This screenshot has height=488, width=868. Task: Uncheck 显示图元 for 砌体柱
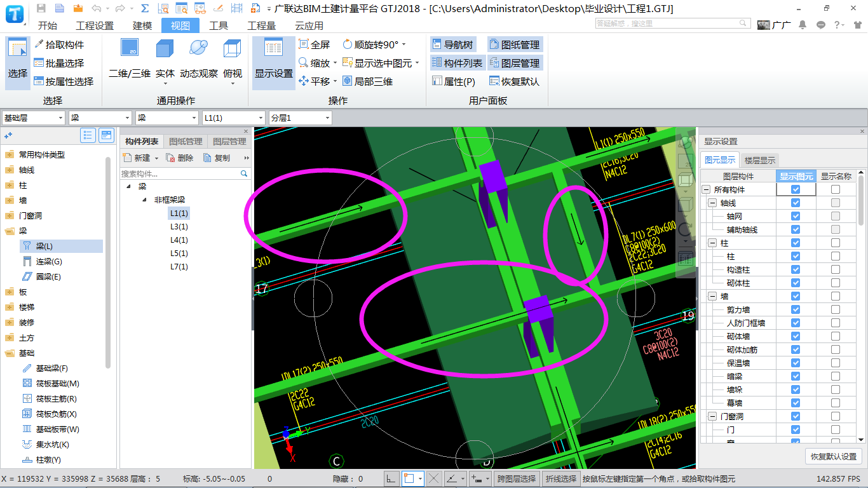pyautogui.click(x=796, y=283)
